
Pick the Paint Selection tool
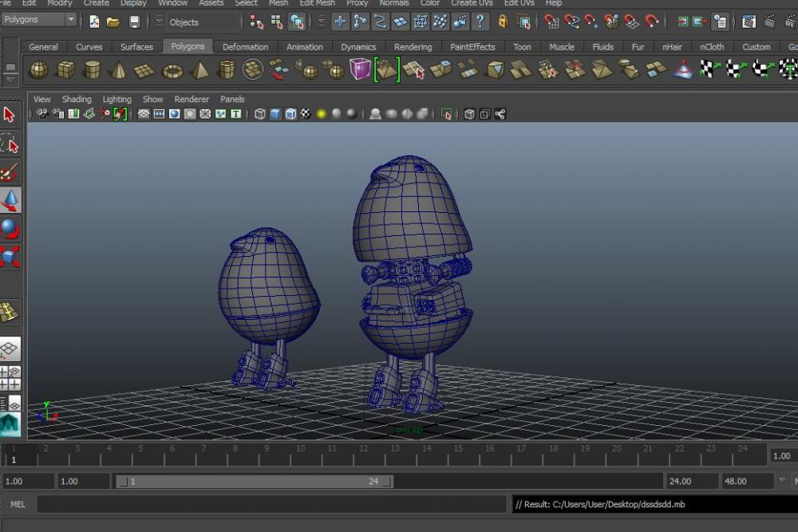click(10, 172)
